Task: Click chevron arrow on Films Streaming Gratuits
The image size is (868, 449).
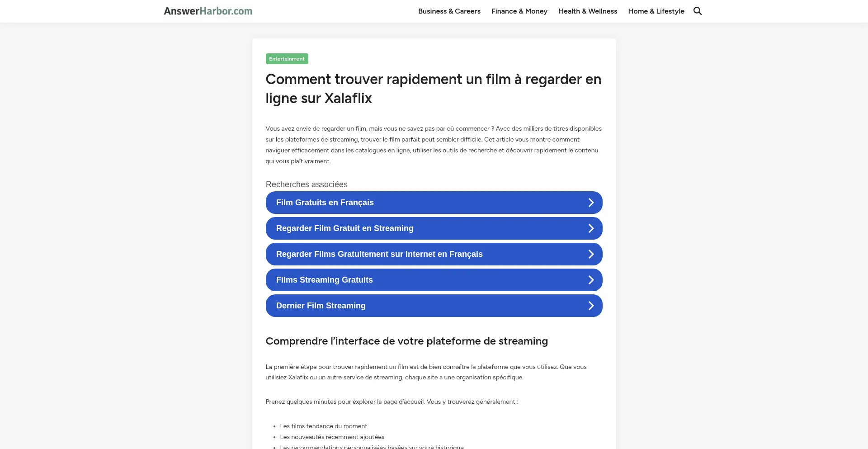Action: (590, 280)
